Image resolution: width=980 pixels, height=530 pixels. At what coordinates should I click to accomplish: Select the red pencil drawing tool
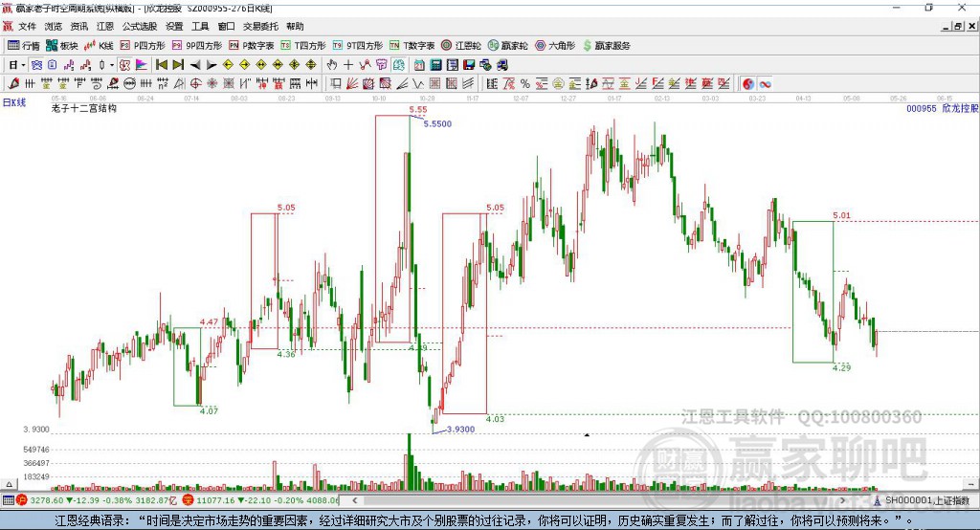click(13, 84)
